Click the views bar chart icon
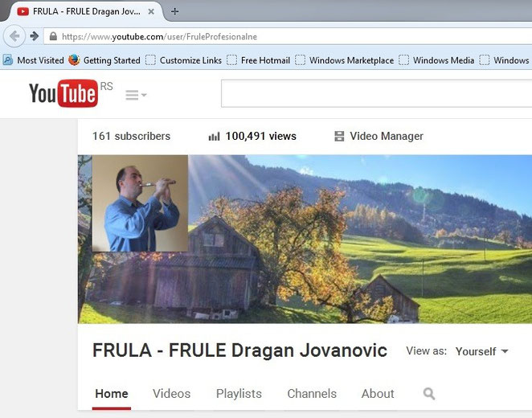Viewport: 532px width, 418px height. coord(214,137)
